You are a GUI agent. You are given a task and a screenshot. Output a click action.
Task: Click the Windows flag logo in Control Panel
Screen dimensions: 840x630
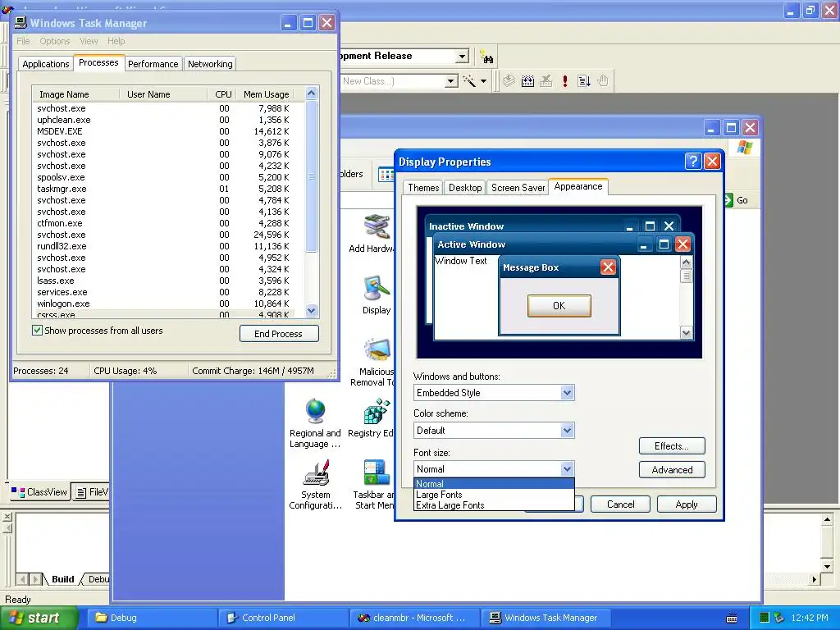(745, 147)
